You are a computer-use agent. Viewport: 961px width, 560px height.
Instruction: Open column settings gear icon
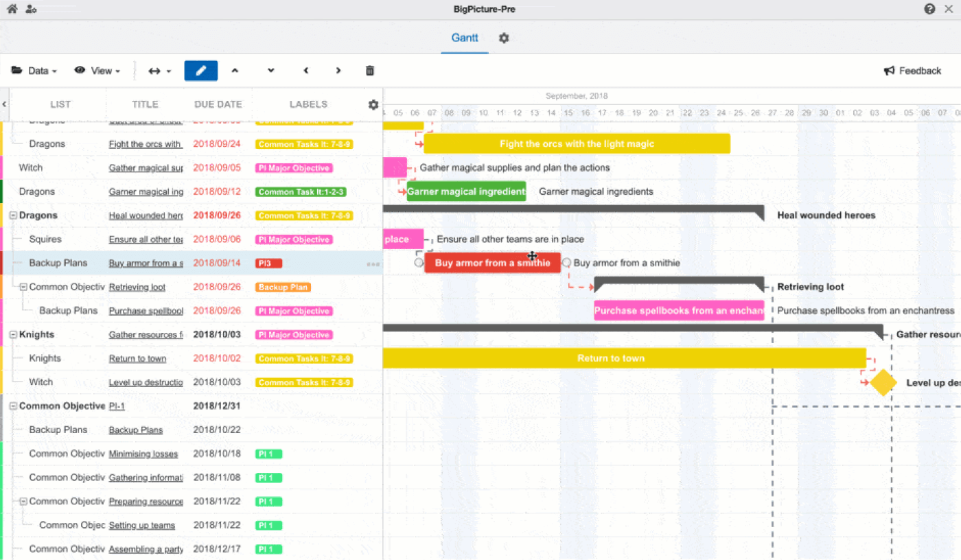tap(373, 105)
